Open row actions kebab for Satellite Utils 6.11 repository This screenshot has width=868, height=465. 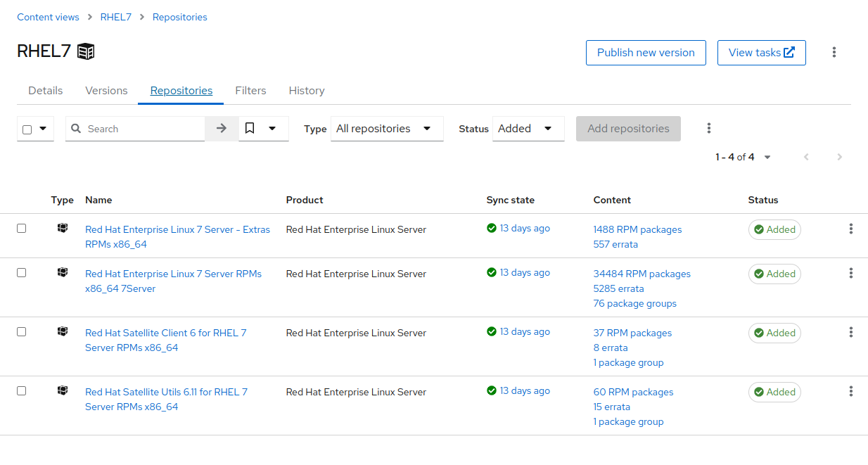pos(851,391)
